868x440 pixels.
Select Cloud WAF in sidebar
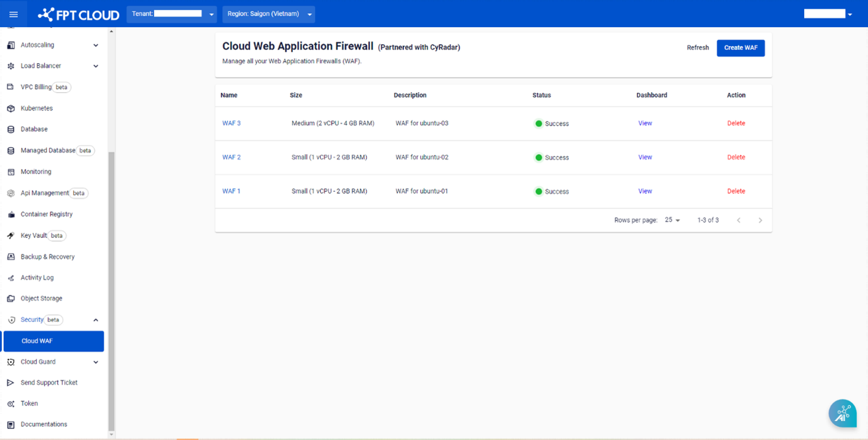pyautogui.click(x=53, y=341)
